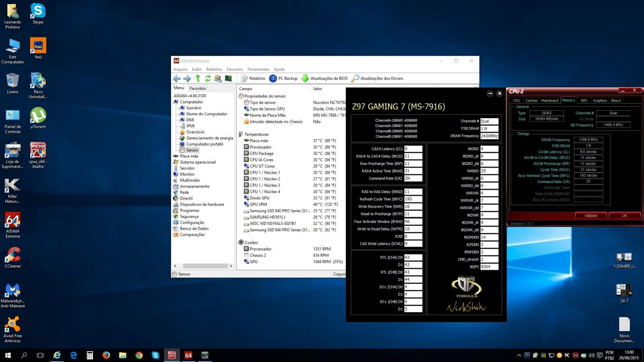
Task: Select Banco de Dados in tree
Action: click(x=194, y=228)
